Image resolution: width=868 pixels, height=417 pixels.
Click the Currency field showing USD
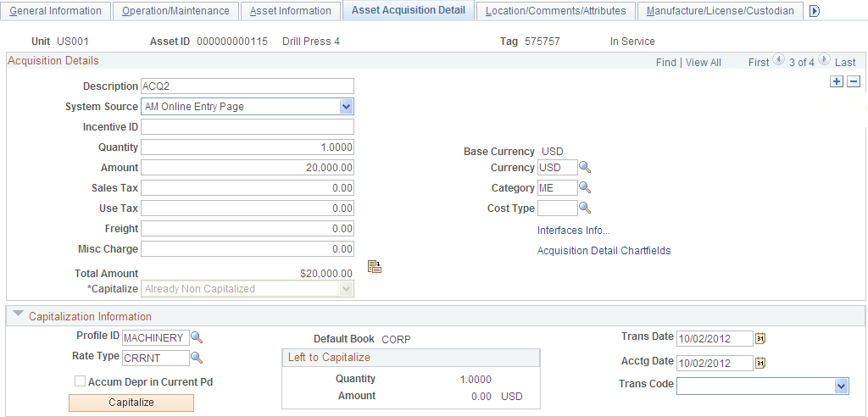(x=557, y=168)
